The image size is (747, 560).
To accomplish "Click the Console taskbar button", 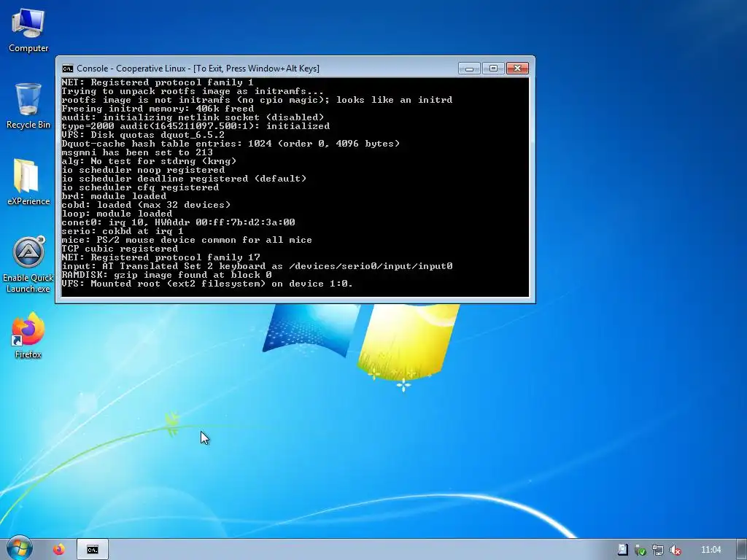I will [x=93, y=550].
